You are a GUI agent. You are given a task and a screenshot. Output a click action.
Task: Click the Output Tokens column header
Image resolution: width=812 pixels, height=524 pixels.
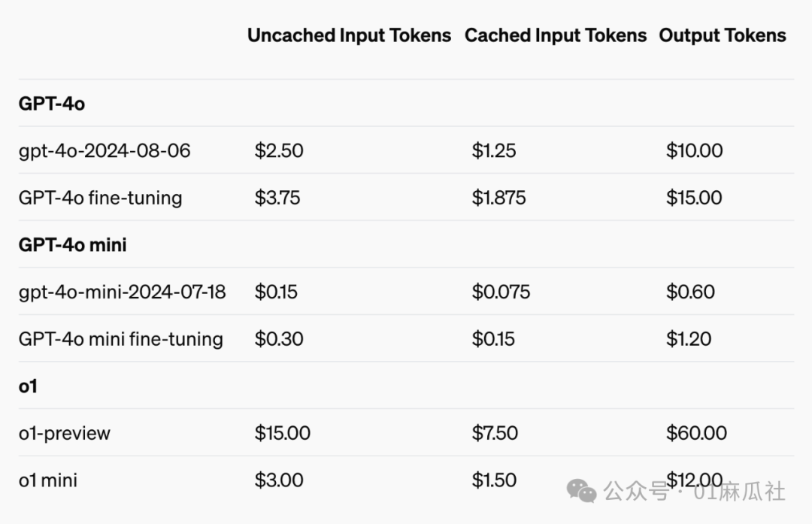pyautogui.click(x=722, y=35)
